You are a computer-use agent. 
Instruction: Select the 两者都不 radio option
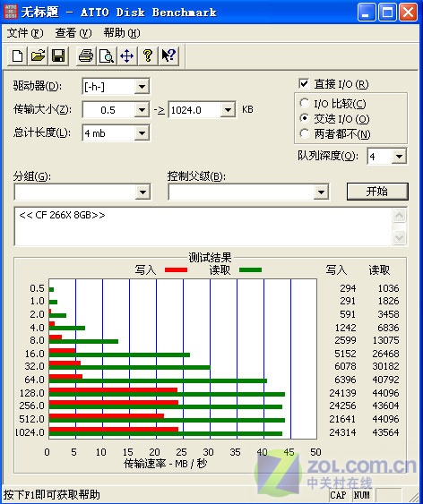pyautogui.click(x=305, y=133)
